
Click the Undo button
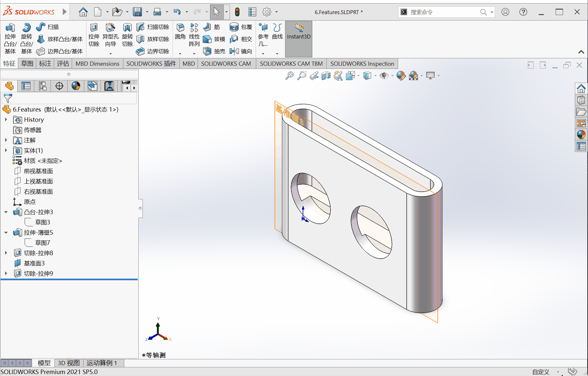pyautogui.click(x=177, y=12)
